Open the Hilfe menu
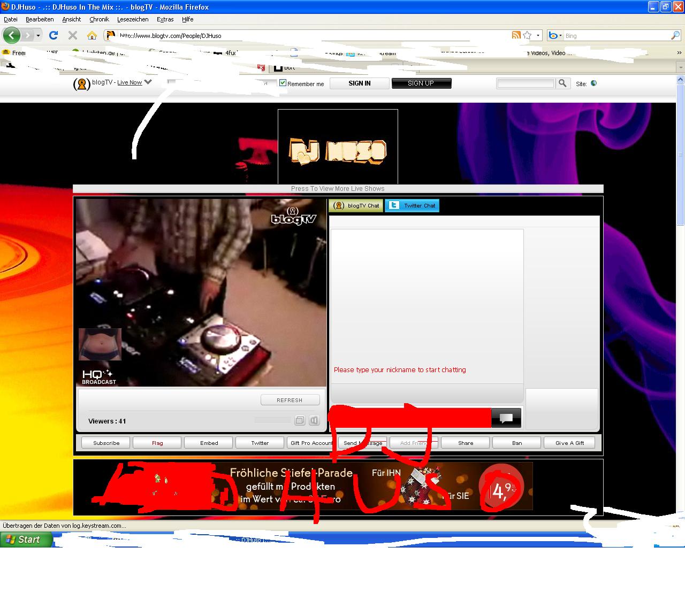 (187, 19)
